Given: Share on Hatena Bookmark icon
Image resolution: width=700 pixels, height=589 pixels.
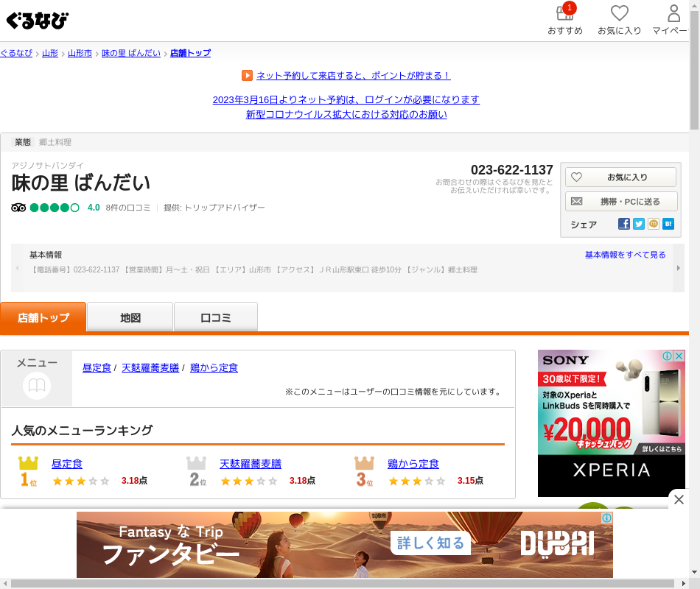Looking at the screenshot, I should [x=668, y=224].
